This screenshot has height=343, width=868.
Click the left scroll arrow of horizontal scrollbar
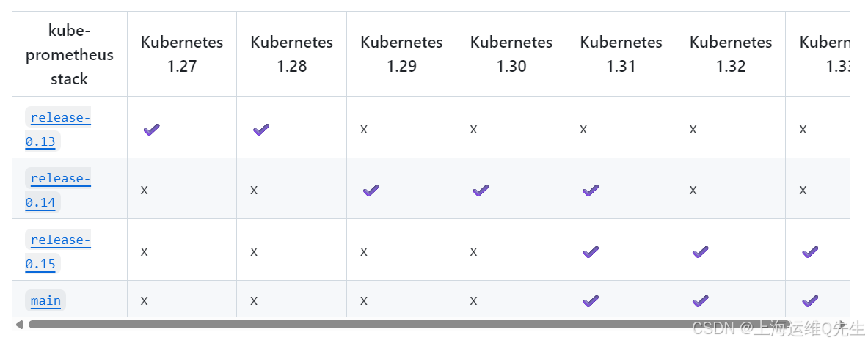point(19,324)
